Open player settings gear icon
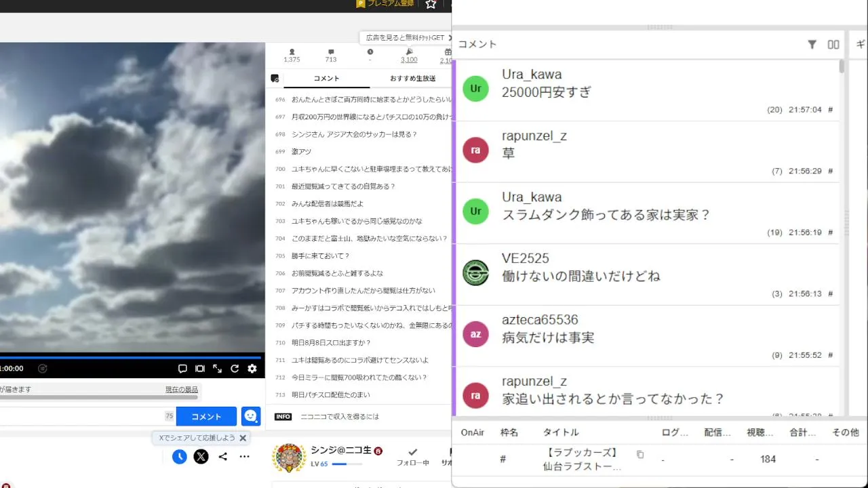 252,369
